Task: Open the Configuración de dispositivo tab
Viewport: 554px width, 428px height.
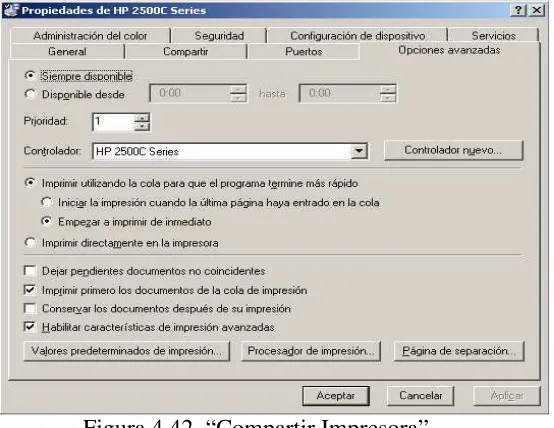Action: tap(357, 36)
